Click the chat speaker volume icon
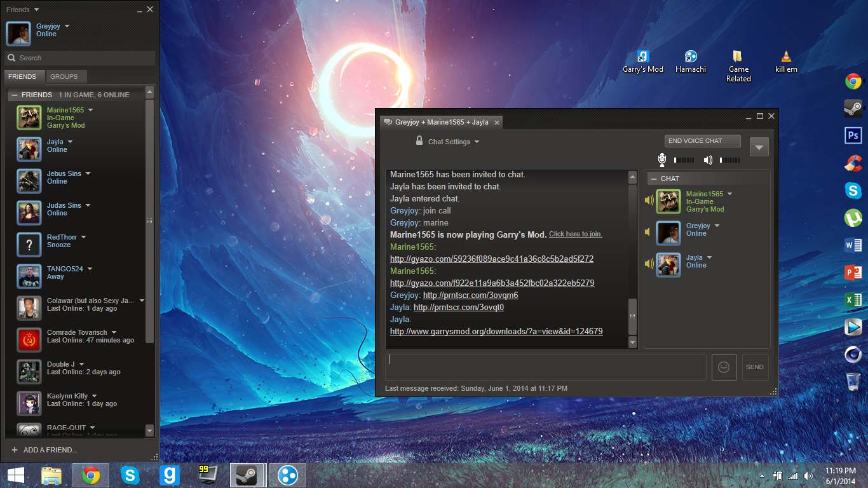The image size is (868, 488). click(708, 160)
